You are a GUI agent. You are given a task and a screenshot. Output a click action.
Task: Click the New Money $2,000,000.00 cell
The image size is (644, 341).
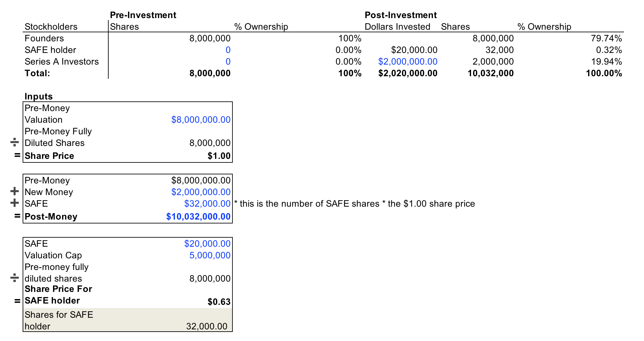click(201, 192)
